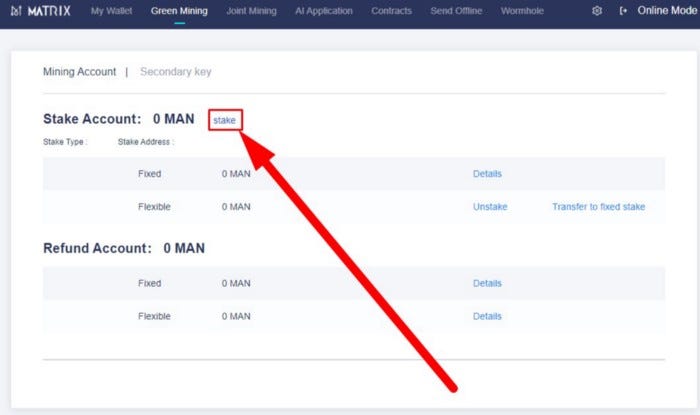Click the Stake Type label
700x415 pixels.
coord(65,142)
